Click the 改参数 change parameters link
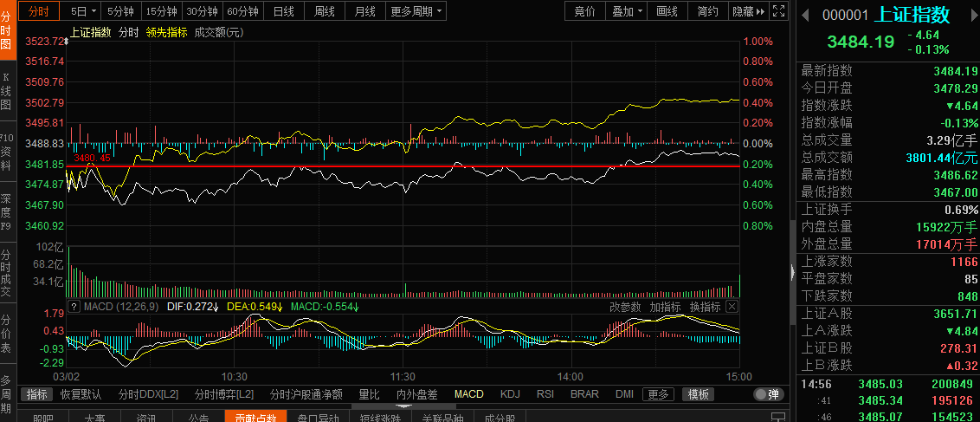 [x=625, y=307]
